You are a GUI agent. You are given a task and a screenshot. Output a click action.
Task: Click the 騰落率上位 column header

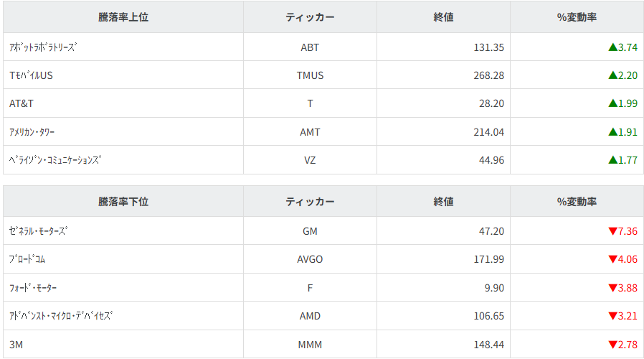123,17
